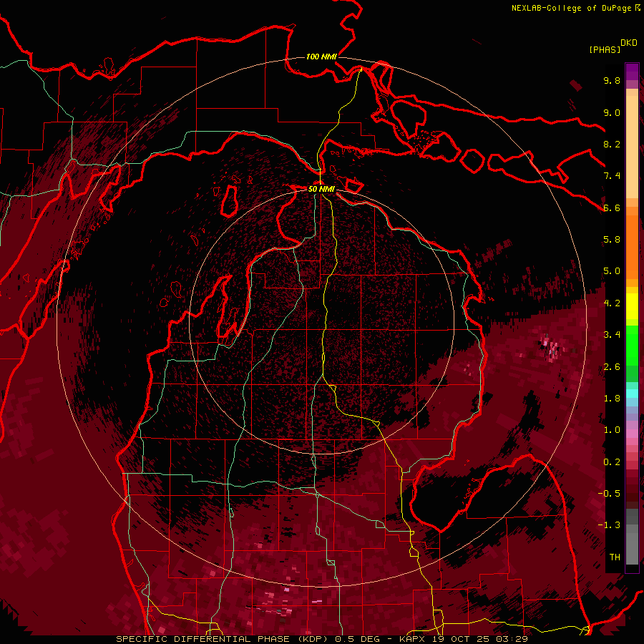The image size is (644, 644).
Task: Click the DKD legend title
Action: (x=629, y=43)
